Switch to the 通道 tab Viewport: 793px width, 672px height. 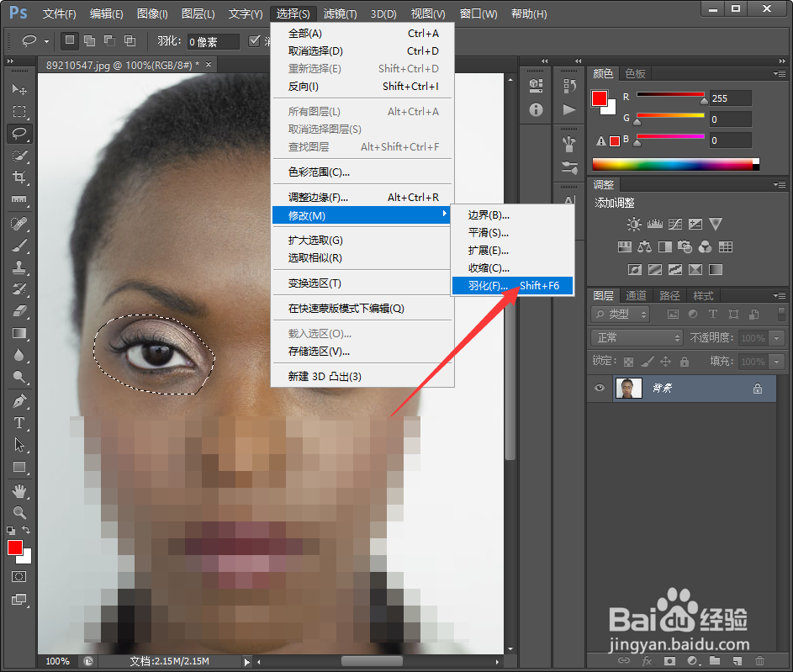click(636, 295)
